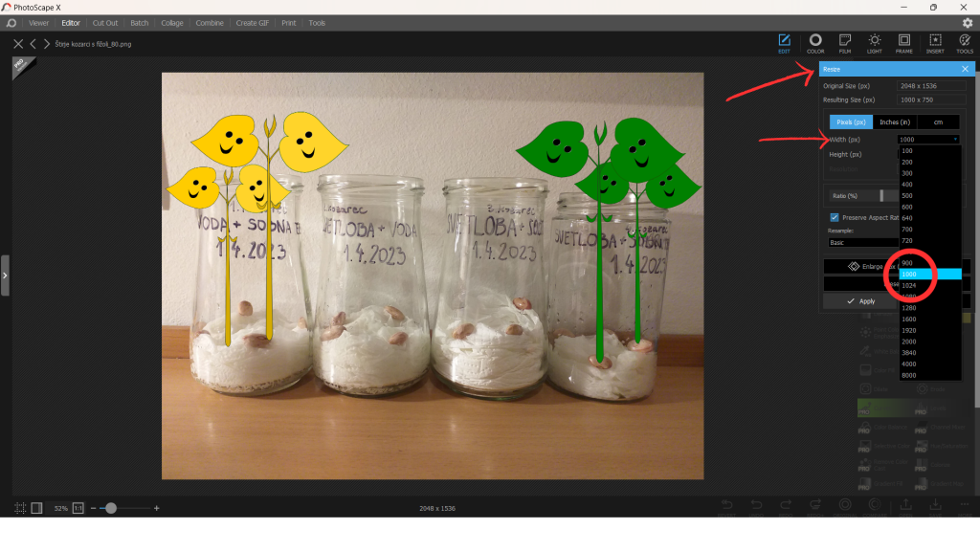The height and width of the screenshot is (551, 980).
Task: Open the FRAME options icon
Action: point(903,43)
